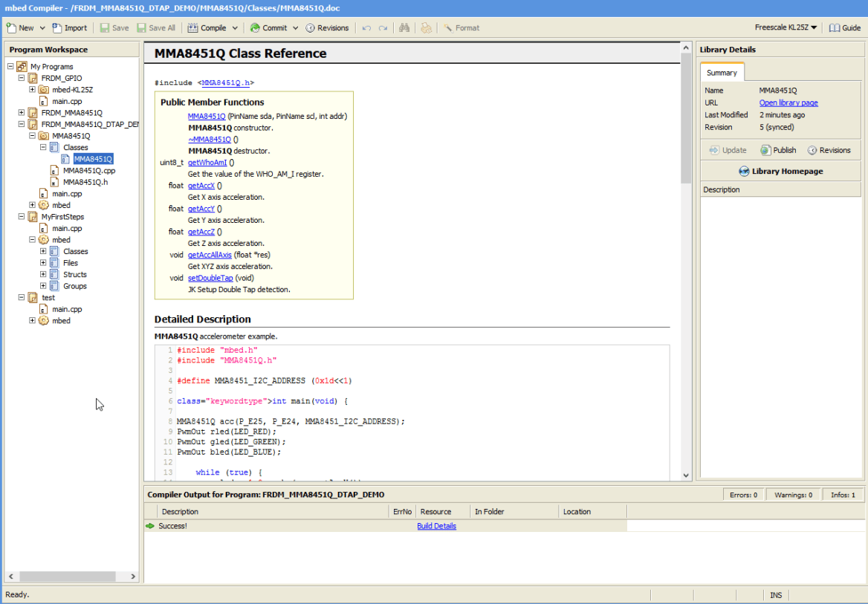Click the Publish library button
Viewport: 868px width, 604px height.
click(778, 150)
